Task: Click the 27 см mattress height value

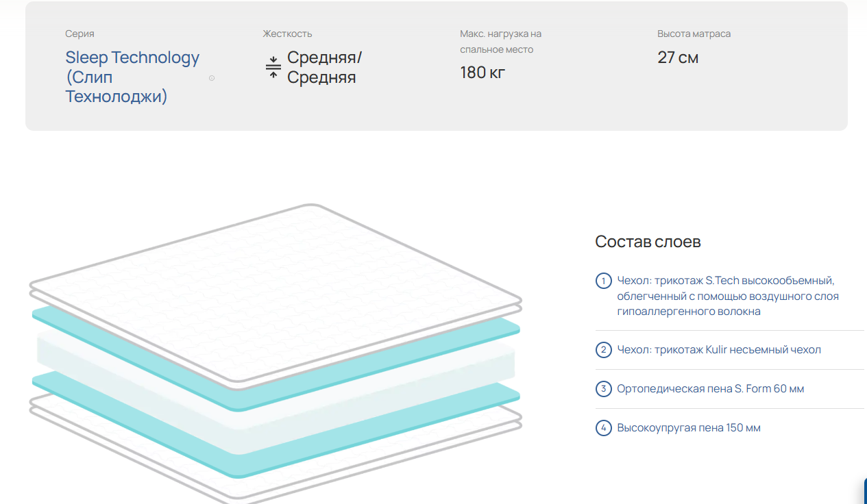Action: (678, 58)
